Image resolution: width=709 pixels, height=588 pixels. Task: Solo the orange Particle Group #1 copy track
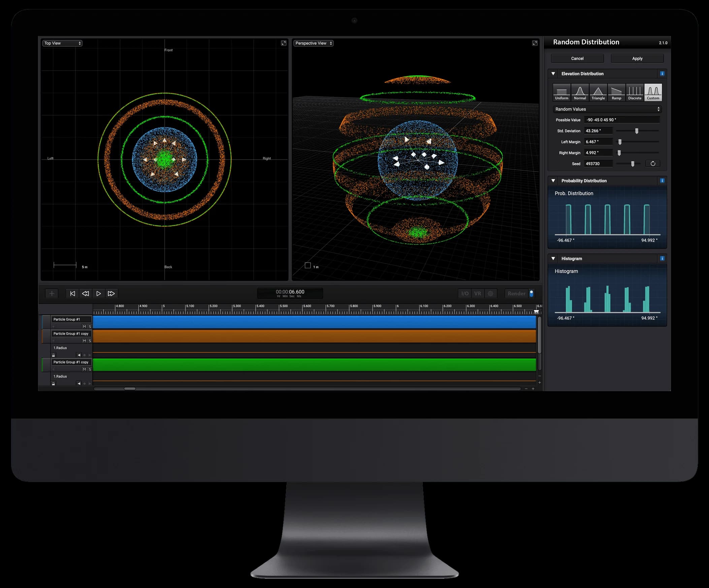coord(90,341)
